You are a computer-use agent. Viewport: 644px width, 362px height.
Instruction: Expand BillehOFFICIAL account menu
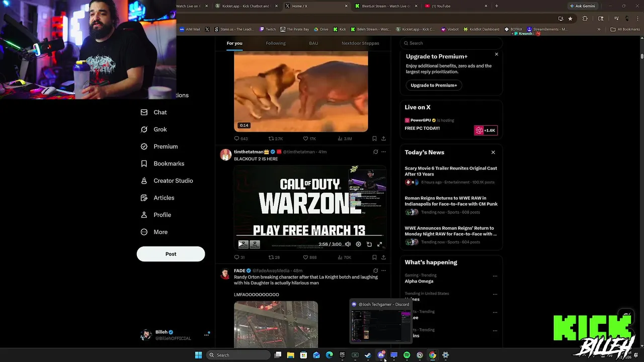coord(206,335)
